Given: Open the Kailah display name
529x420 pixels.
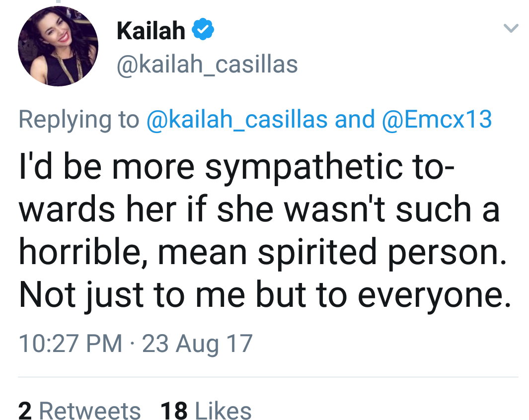Looking at the screenshot, I should tap(151, 30).
